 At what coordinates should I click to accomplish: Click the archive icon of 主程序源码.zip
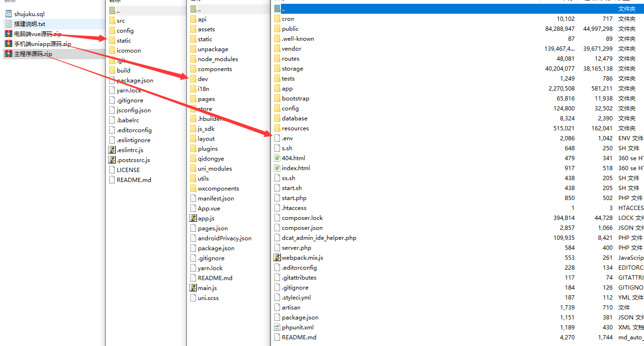click(x=8, y=54)
